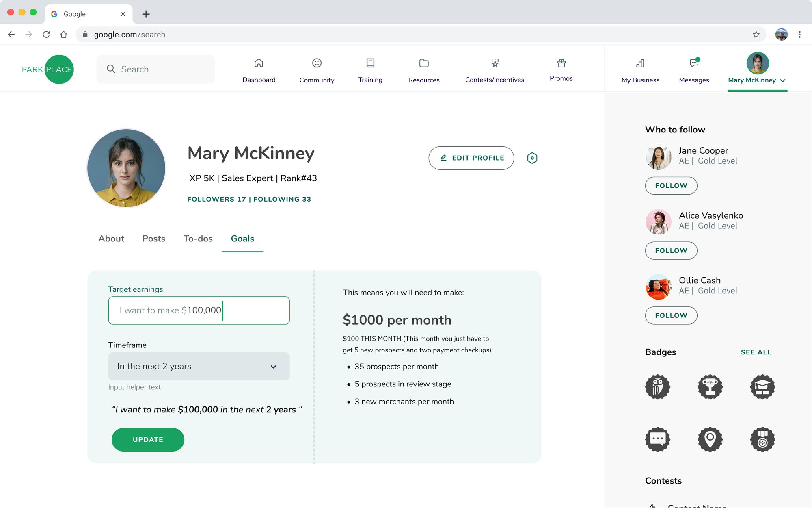Click the Ollie Cash name

(700, 280)
